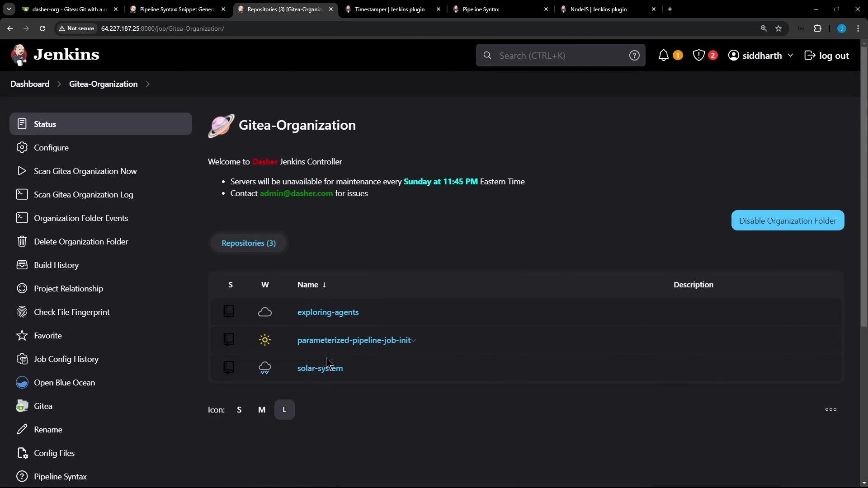Expand the Dashboard breadcrumb chevron
The height and width of the screenshot is (488, 868).
(x=59, y=84)
